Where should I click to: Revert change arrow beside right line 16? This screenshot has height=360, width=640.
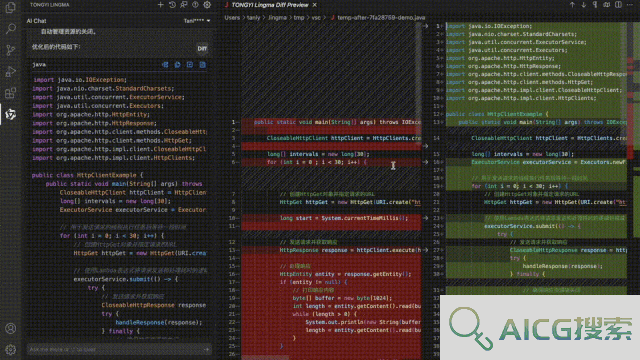(x=425, y=162)
